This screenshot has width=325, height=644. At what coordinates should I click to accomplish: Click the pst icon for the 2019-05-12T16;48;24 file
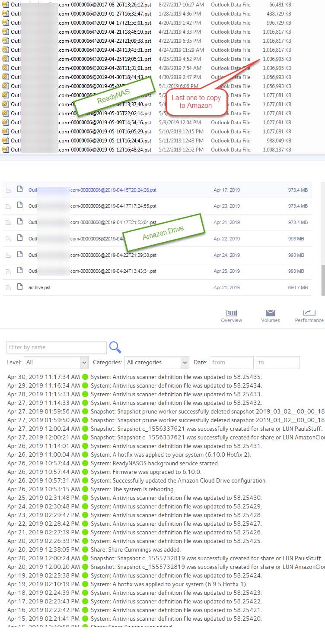pyautogui.click(x=6, y=150)
